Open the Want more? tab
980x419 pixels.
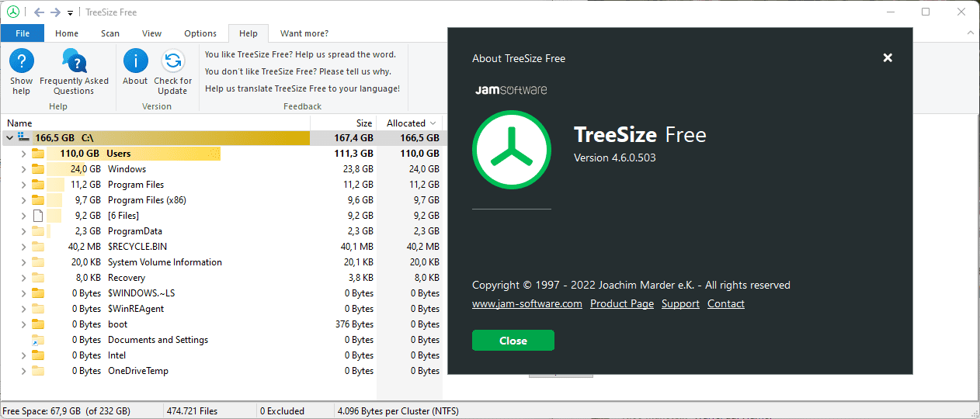(x=304, y=33)
